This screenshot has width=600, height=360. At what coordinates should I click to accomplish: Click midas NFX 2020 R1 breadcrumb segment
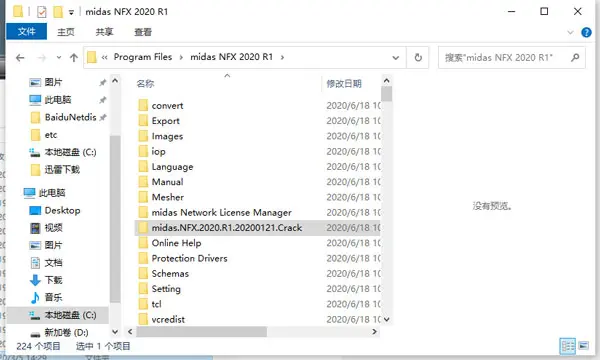[232, 57]
